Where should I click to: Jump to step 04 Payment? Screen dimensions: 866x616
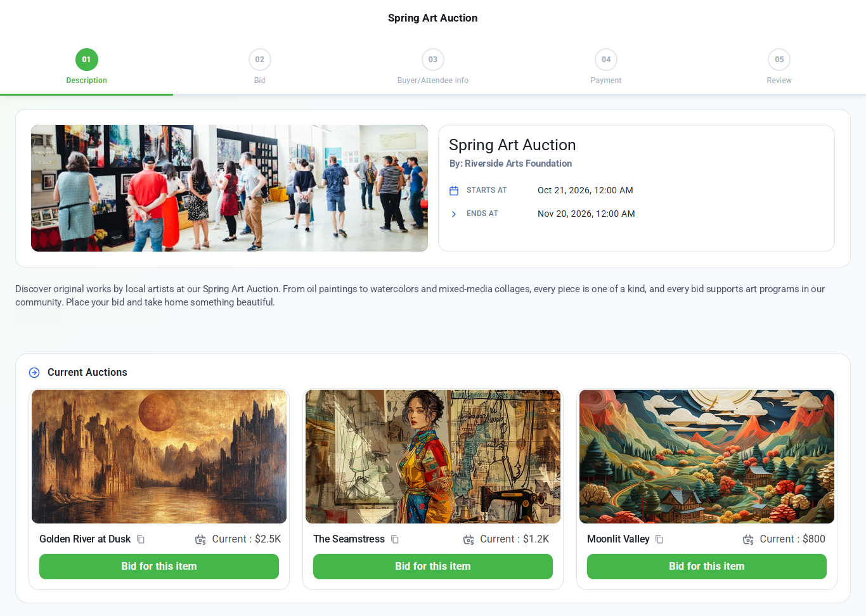(x=606, y=67)
